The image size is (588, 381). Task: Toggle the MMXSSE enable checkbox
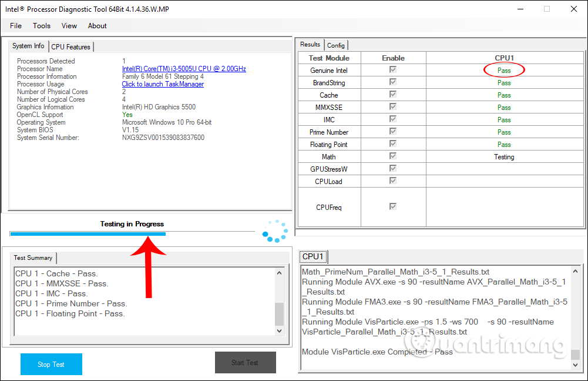click(392, 106)
